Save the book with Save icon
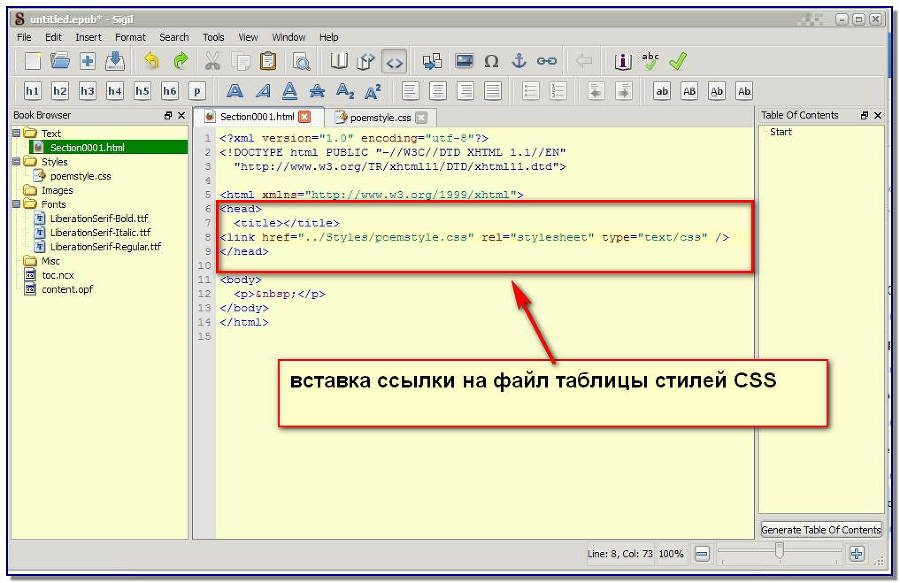This screenshot has height=583, width=900. [115, 61]
